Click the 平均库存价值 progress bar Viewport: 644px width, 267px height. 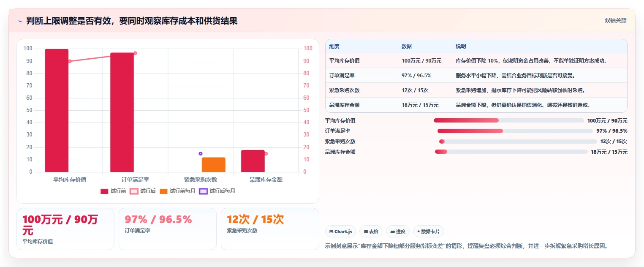click(508, 120)
